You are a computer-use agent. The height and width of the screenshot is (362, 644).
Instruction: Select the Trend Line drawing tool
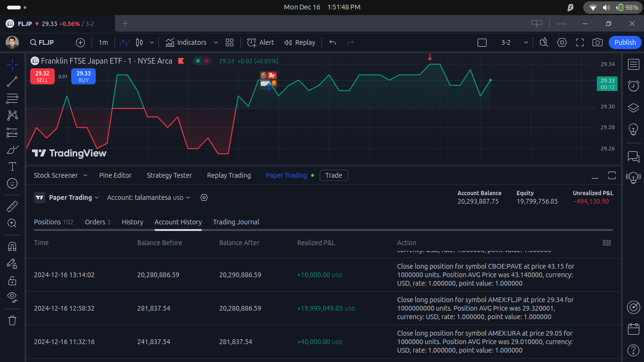(12, 82)
